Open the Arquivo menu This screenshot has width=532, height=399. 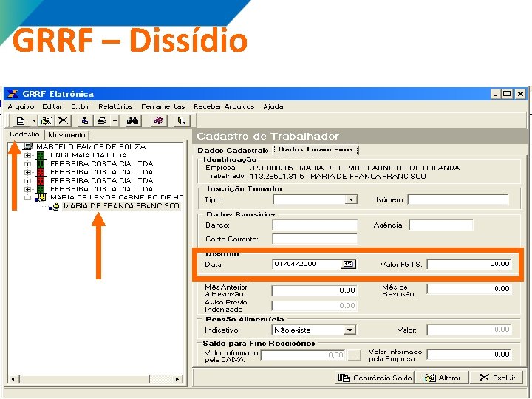[x=21, y=106]
